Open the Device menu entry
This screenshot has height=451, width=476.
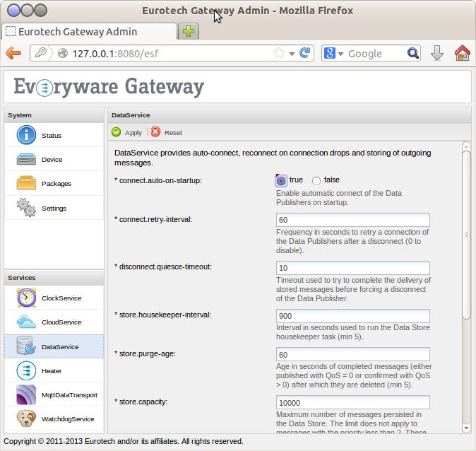click(x=54, y=159)
